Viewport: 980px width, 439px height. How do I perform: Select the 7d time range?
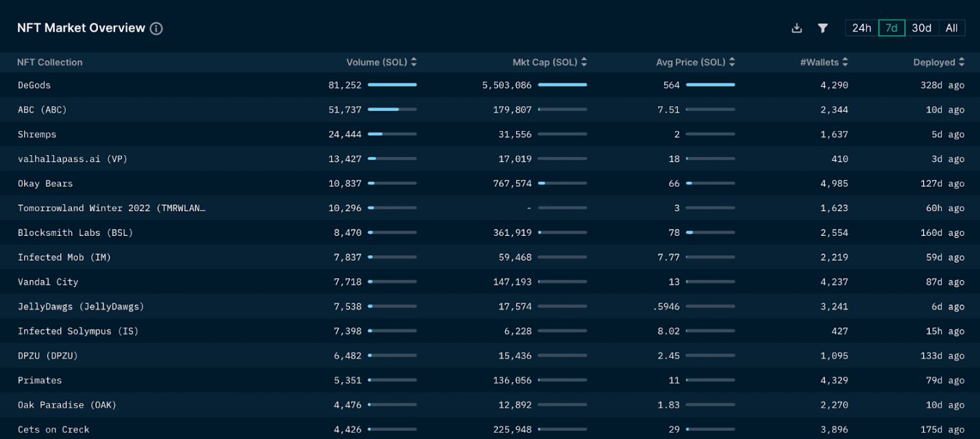coord(892,28)
